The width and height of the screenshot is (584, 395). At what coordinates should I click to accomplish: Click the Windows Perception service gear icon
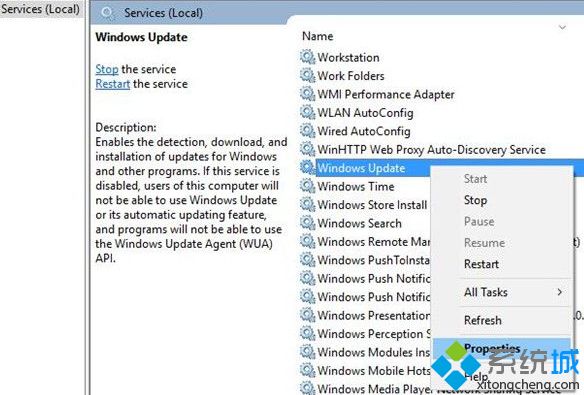(308, 334)
